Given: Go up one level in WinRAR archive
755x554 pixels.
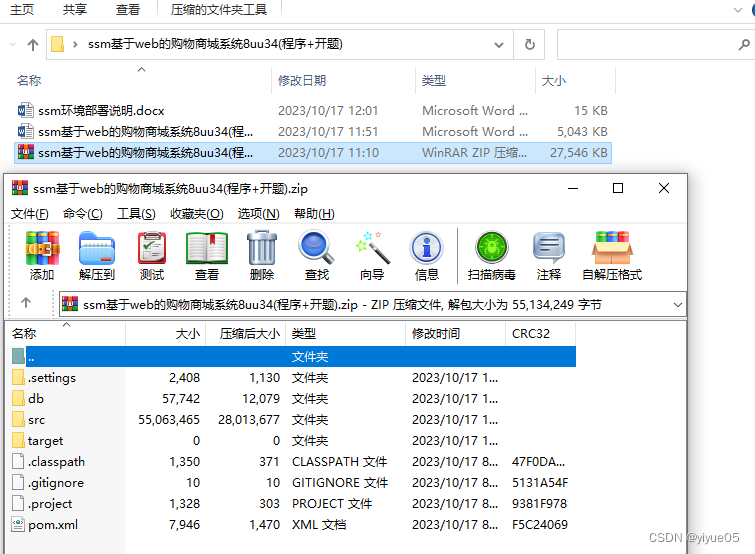Looking at the screenshot, I should pos(26,303).
